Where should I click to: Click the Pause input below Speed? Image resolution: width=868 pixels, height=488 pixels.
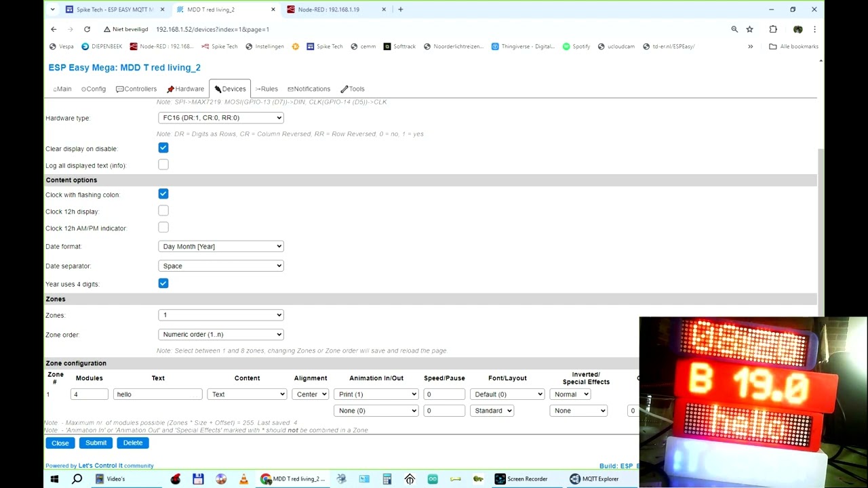444,411
